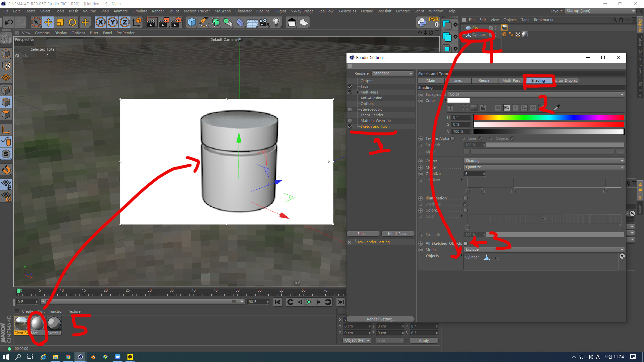
Task: Open the Layout Startup dropdown
Action: pos(600,11)
